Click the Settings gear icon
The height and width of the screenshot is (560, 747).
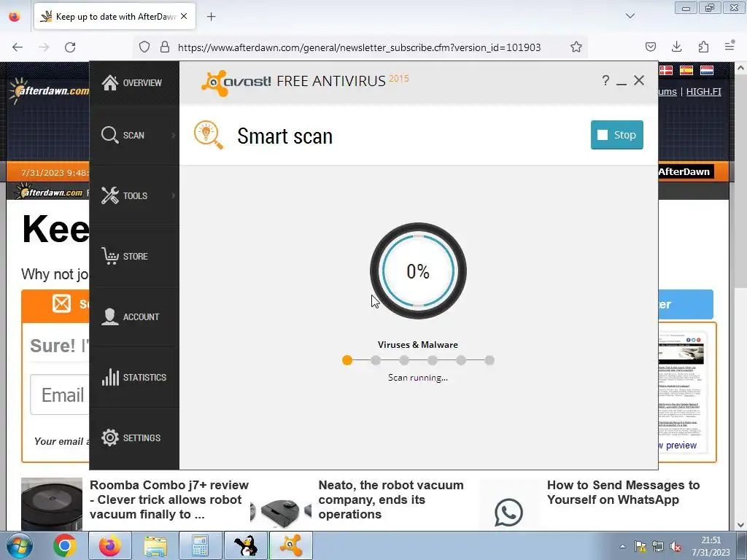(x=110, y=437)
